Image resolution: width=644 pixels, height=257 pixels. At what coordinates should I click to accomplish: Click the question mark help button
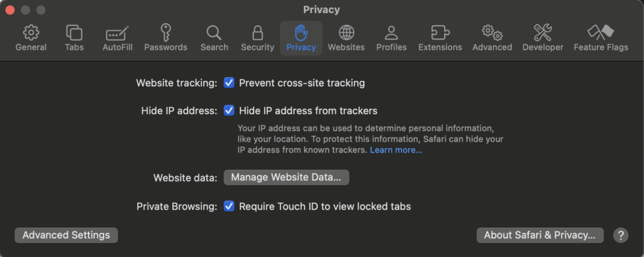click(x=621, y=235)
